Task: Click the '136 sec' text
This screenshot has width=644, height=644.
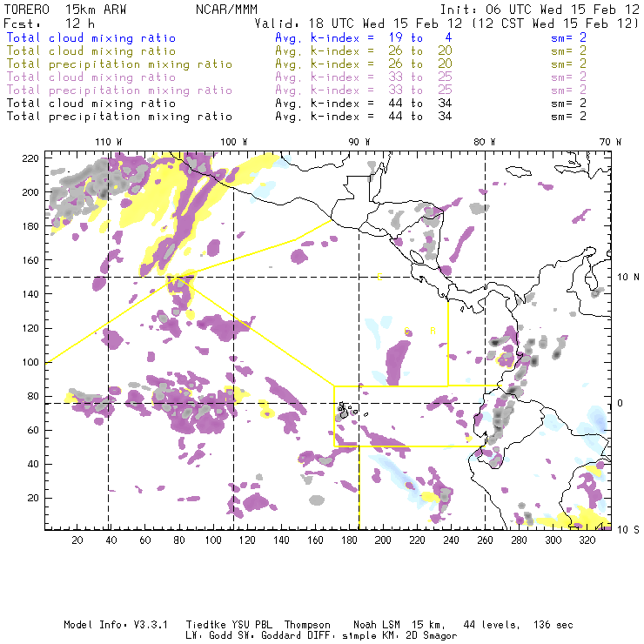Action: coord(553,625)
